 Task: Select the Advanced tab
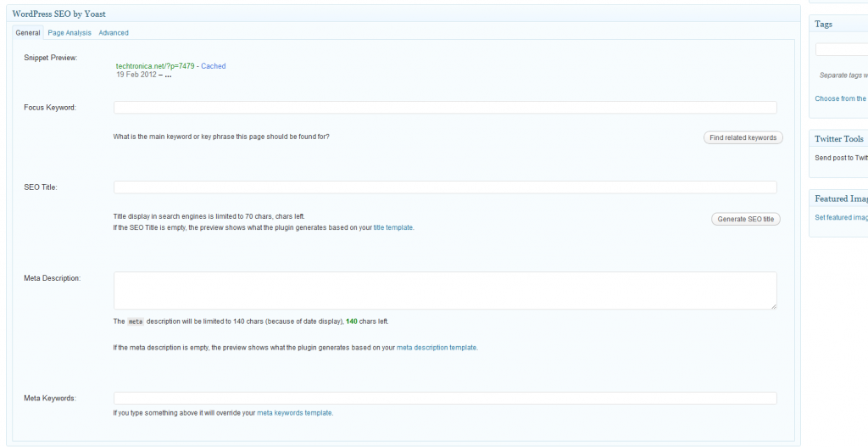pos(114,33)
